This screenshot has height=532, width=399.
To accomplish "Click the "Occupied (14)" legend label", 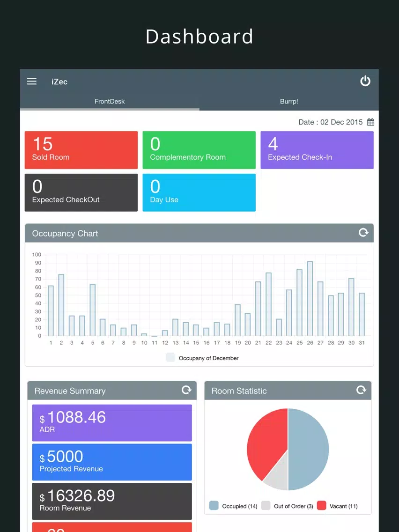I will click(x=240, y=506).
